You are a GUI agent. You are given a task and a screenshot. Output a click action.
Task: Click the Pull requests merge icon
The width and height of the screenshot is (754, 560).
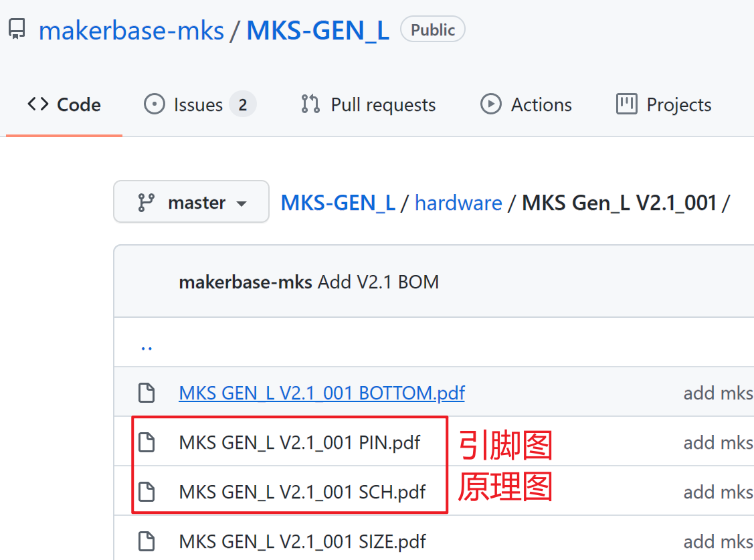[x=310, y=104]
